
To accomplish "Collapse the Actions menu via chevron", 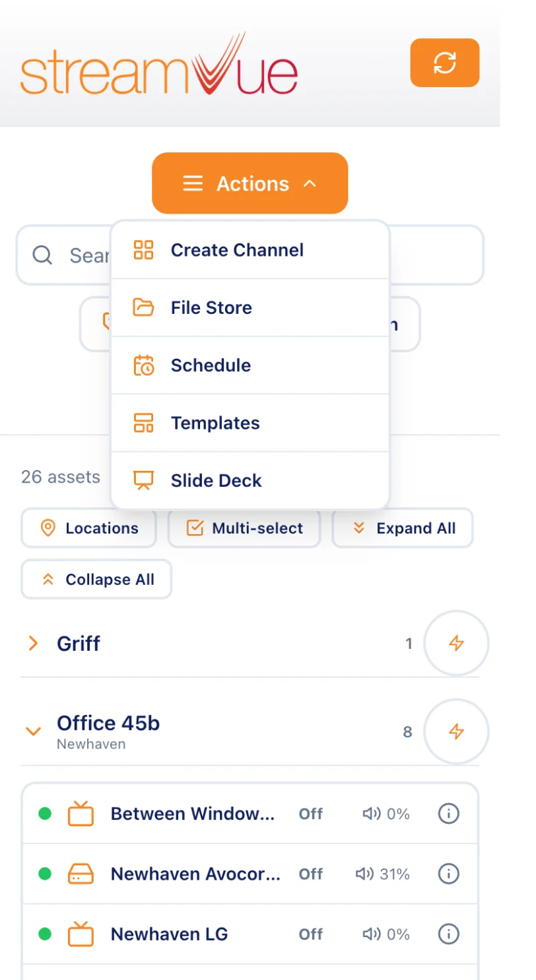I will click(x=310, y=184).
